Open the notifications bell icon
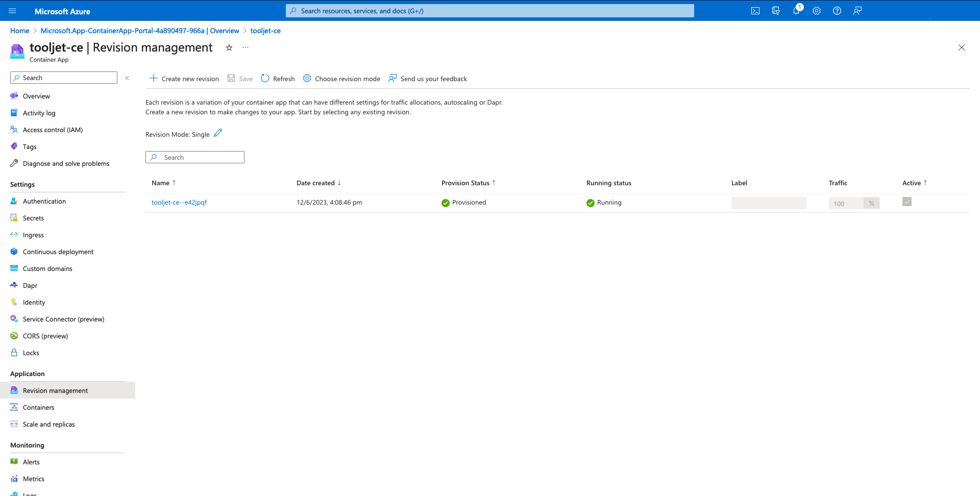Image resolution: width=980 pixels, height=496 pixels. point(796,11)
